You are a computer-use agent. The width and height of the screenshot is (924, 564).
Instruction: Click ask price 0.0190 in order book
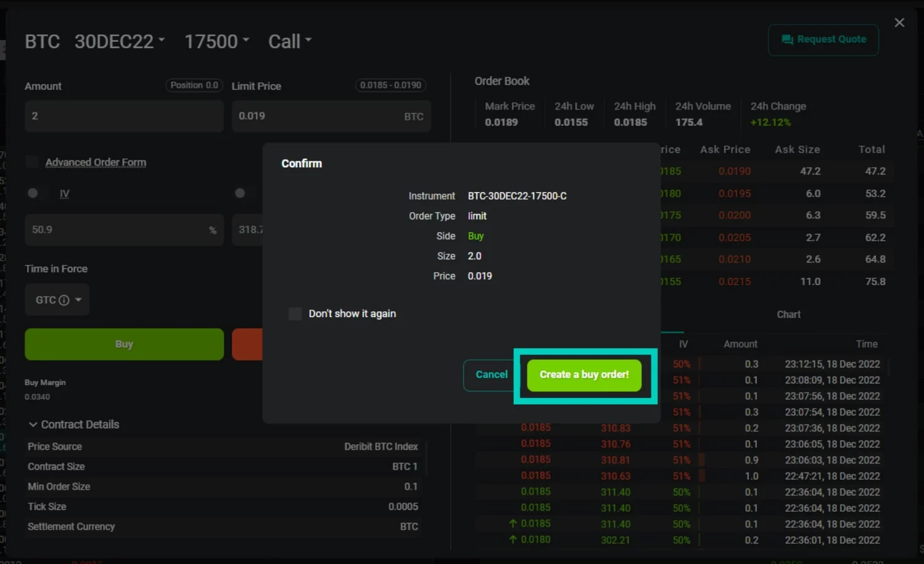[x=734, y=171]
